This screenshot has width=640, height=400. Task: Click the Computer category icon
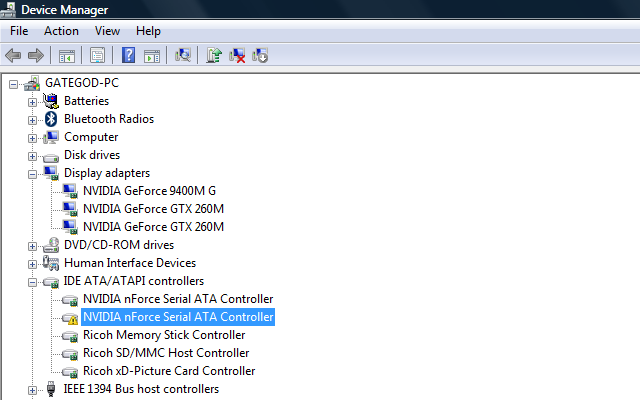pyautogui.click(x=51, y=137)
